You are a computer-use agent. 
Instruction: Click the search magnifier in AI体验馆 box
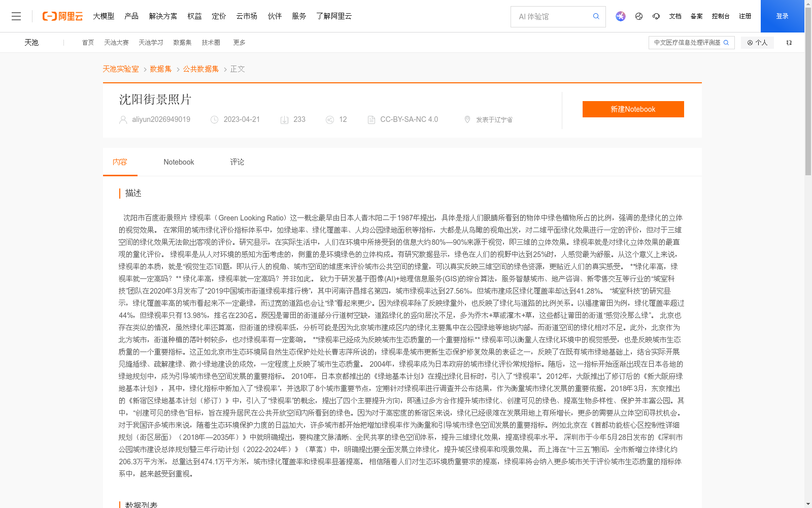point(596,16)
